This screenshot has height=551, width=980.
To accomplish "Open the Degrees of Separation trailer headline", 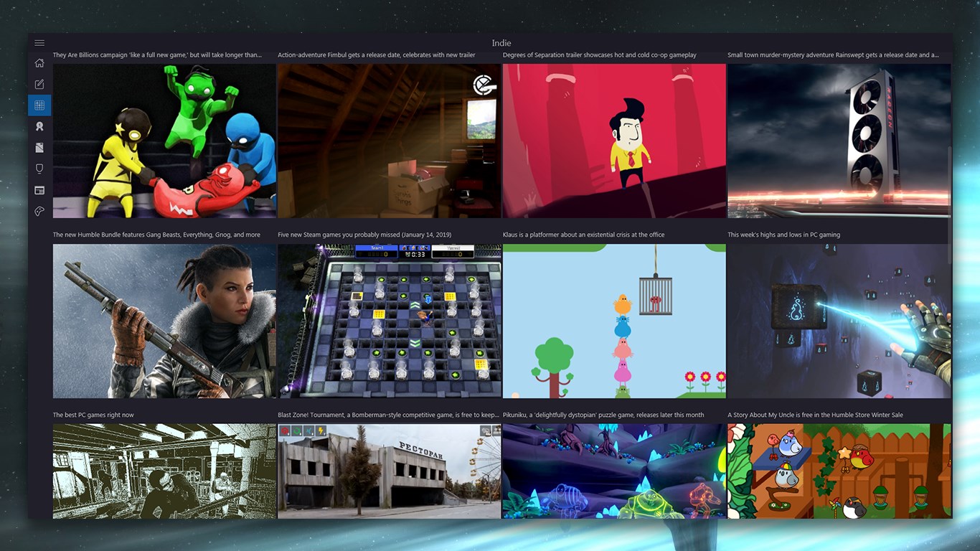I will point(600,55).
